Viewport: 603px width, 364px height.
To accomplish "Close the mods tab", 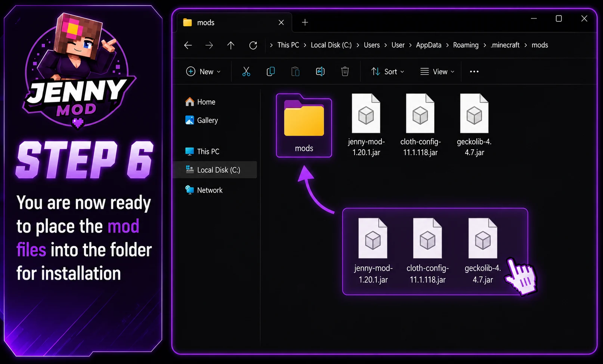I will click(x=281, y=22).
